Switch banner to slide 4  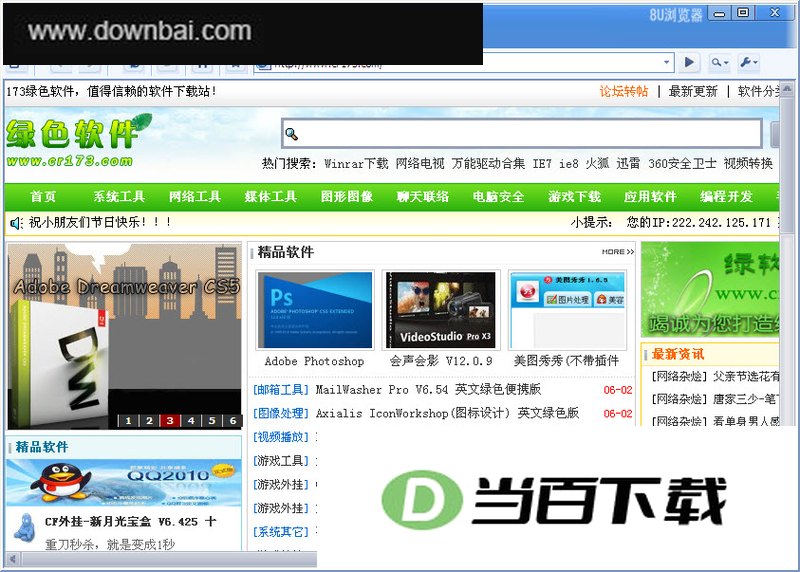(x=191, y=420)
